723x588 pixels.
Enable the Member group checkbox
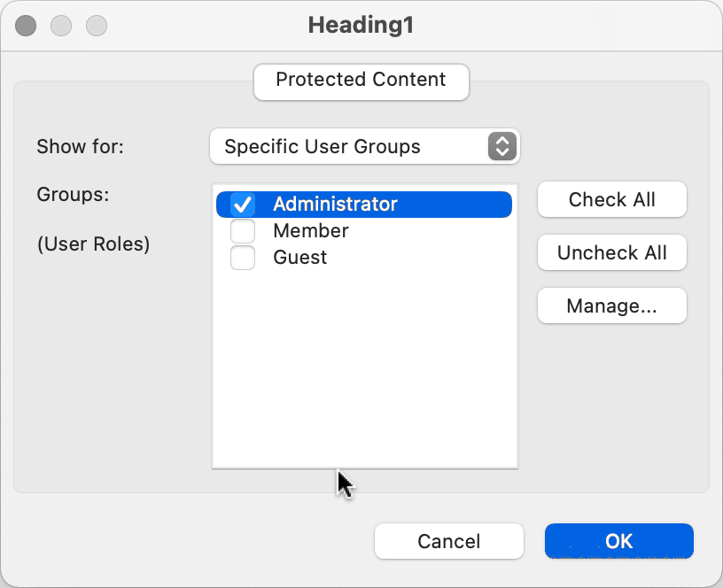(x=243, y=231)
